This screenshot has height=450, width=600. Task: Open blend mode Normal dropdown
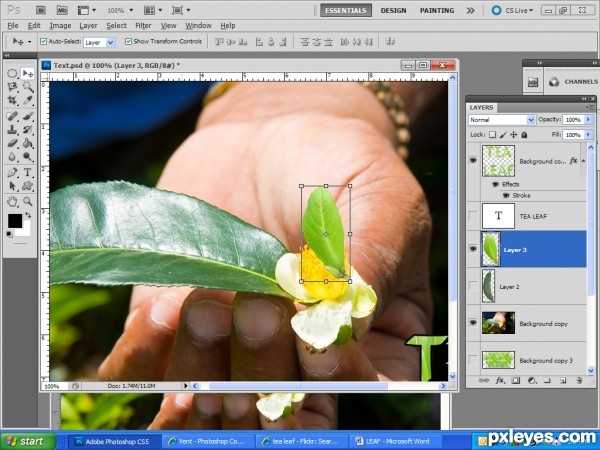(x=531, y=120)
